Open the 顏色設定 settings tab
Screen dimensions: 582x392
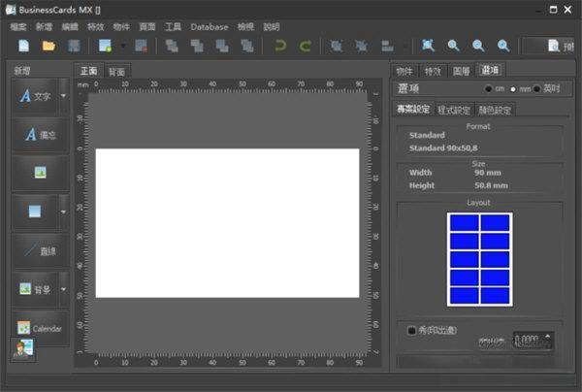click(495, 110)
